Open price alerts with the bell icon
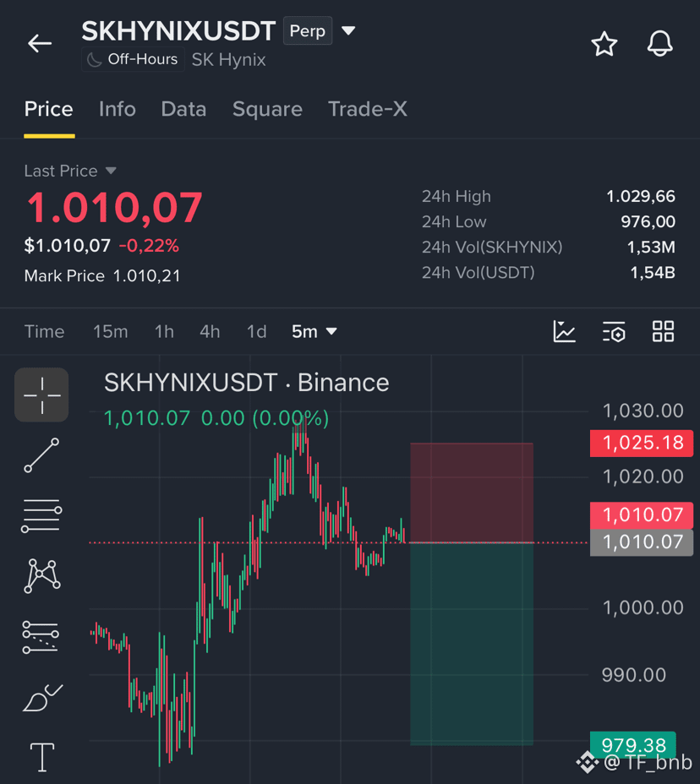This screenshot has height=784, width=700. coord(659,43)
